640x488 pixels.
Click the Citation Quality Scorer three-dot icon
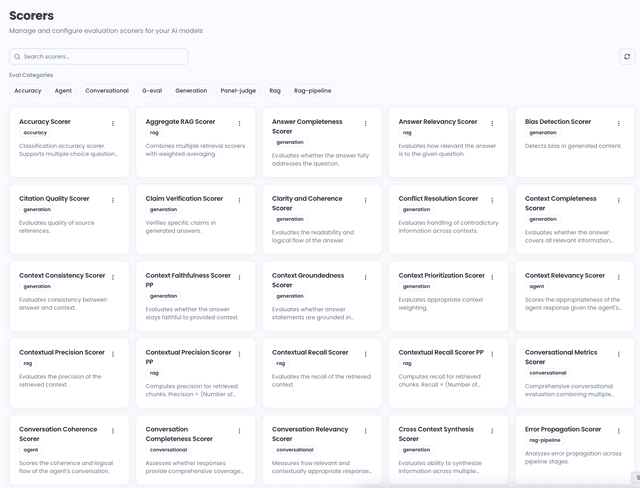pyautogui.click(x=113, y=201)
